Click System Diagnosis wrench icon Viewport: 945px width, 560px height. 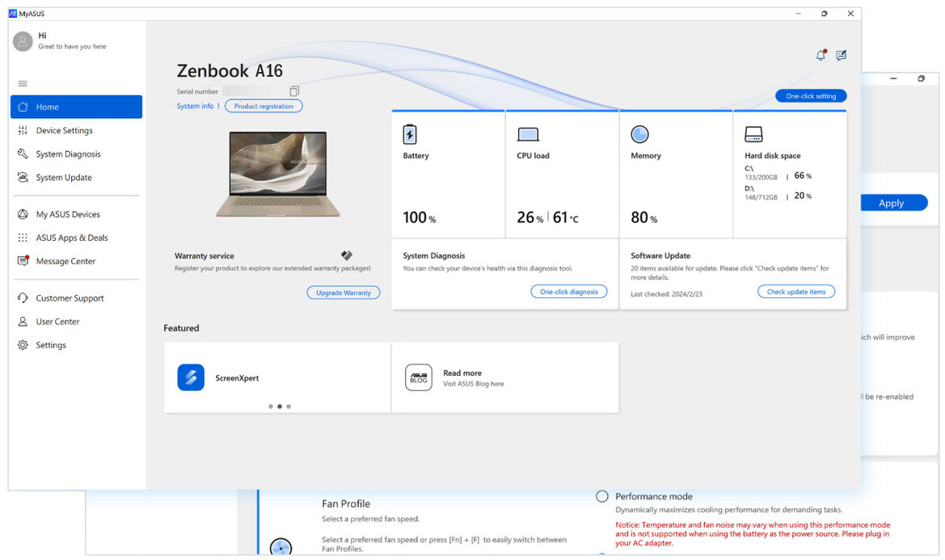(23, 154)
